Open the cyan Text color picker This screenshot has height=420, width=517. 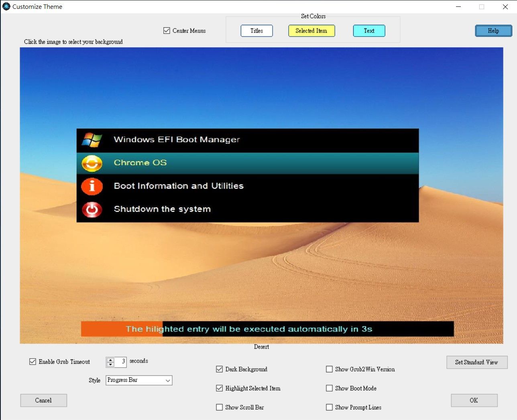tap(369, 31)
